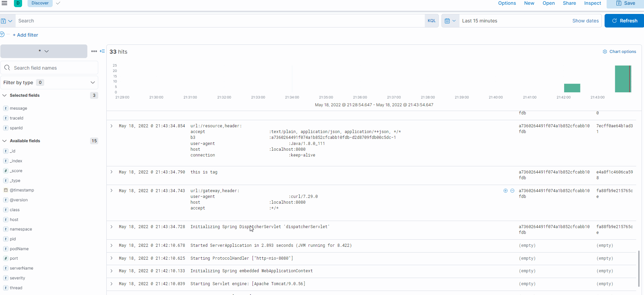The image size is (644, 295).
Task: Click the @timestamp date type icon
Action: point(6,190)
